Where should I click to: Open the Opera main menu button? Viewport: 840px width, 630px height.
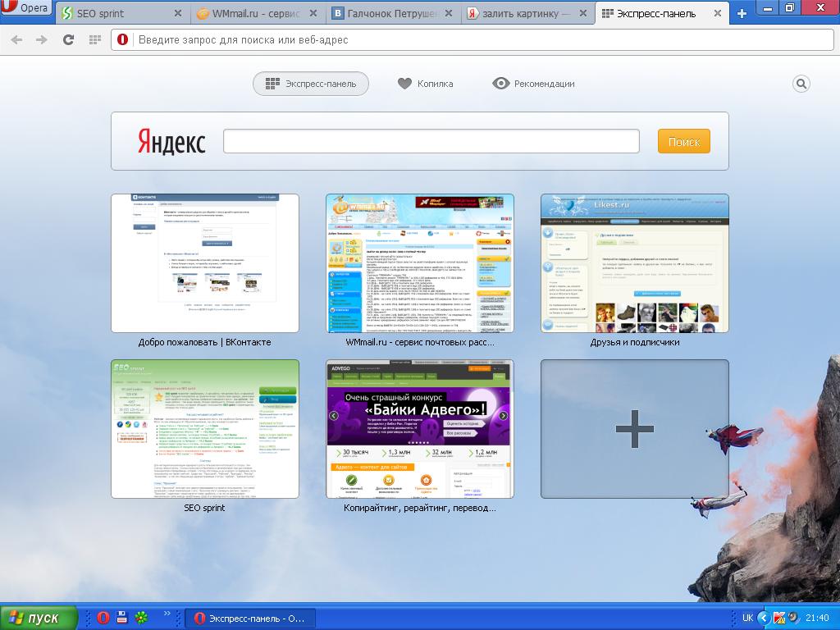[x=25, y=8]
